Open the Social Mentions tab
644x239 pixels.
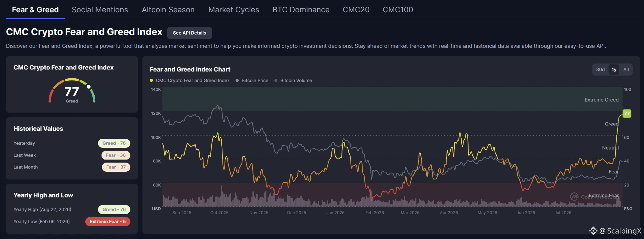(100, 10)
